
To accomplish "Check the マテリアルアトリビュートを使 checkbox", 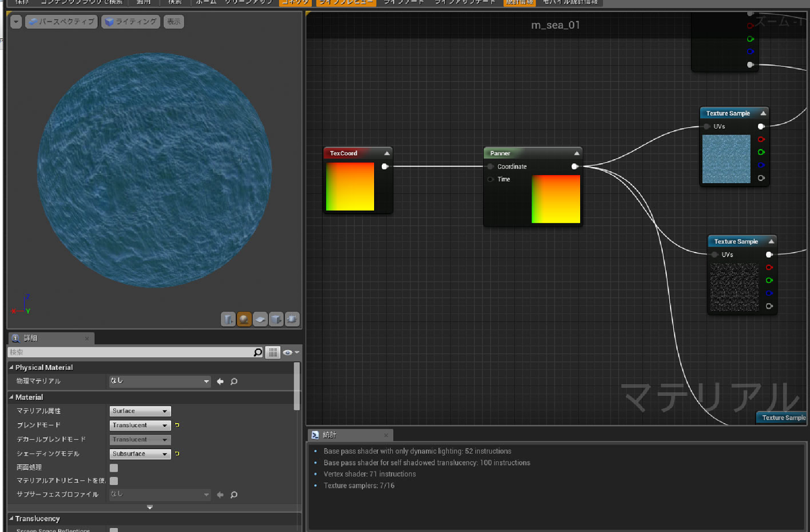I will 113,481.
